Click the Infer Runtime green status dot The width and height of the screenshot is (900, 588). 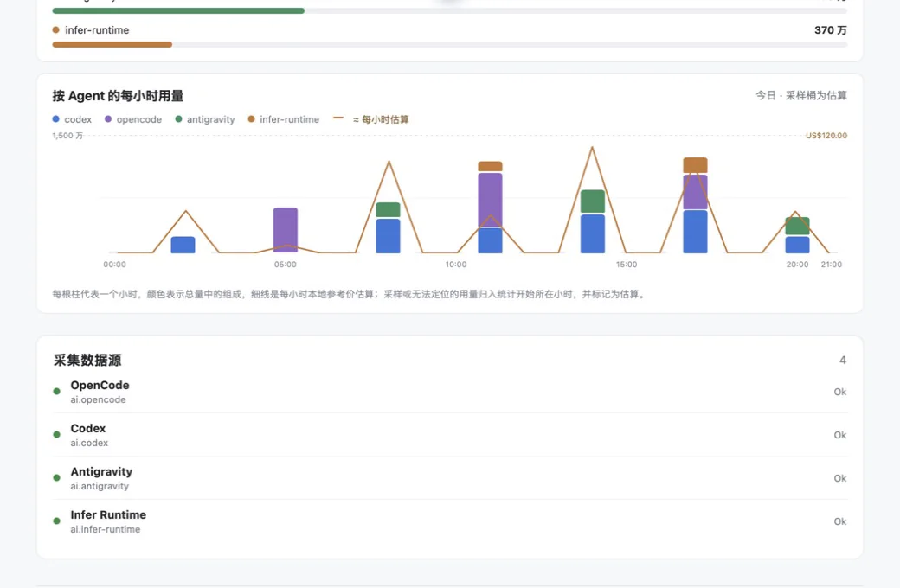tap(57, 521)
